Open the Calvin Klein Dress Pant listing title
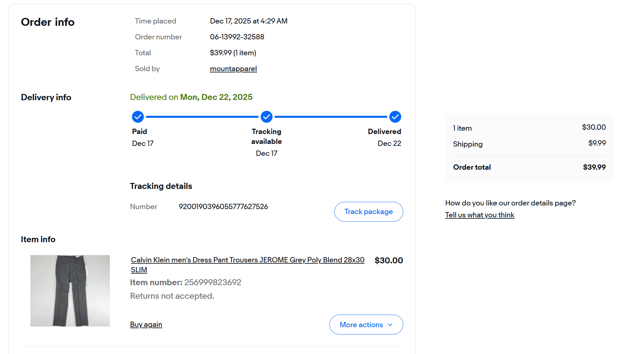This screenshot has height=354, width=644. (x=247, y=260)
